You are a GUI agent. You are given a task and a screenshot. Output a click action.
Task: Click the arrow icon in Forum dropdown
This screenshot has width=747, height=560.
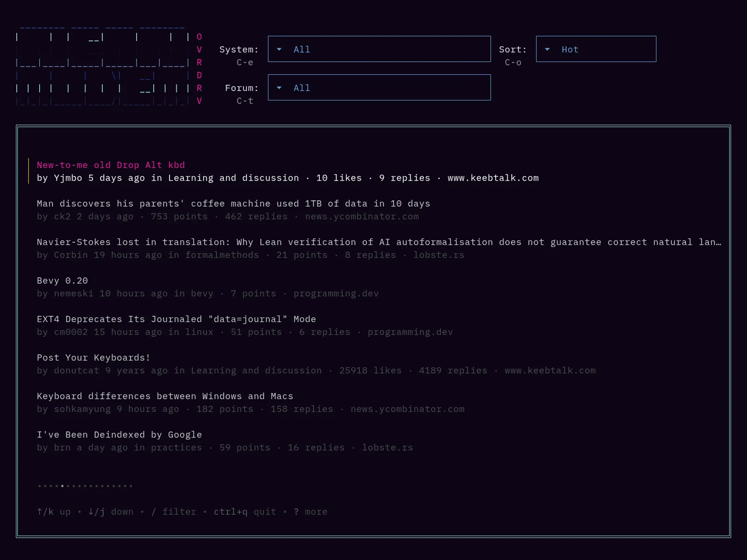279,88
